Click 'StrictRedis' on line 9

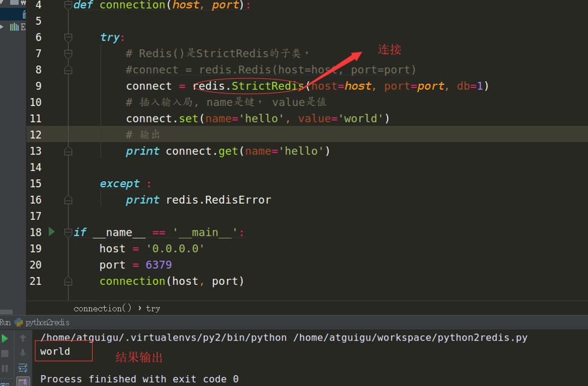tap(268, 86)
